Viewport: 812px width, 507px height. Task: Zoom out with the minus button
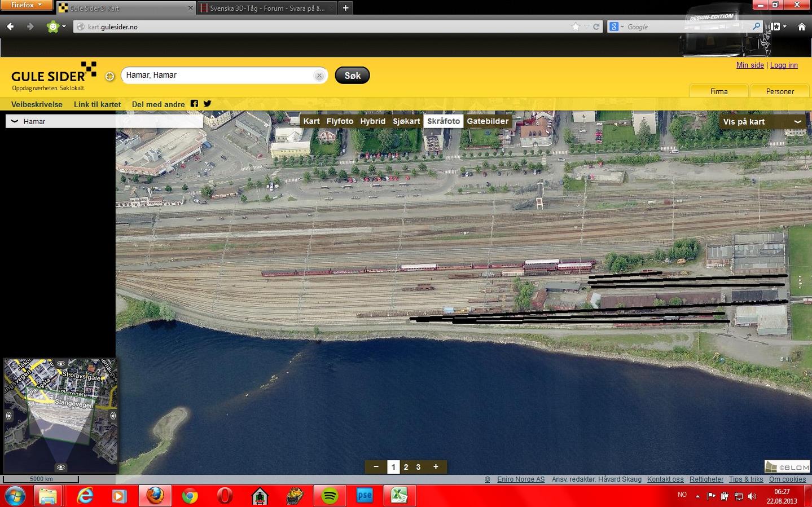pyautogui.click(x=376, y=466)
